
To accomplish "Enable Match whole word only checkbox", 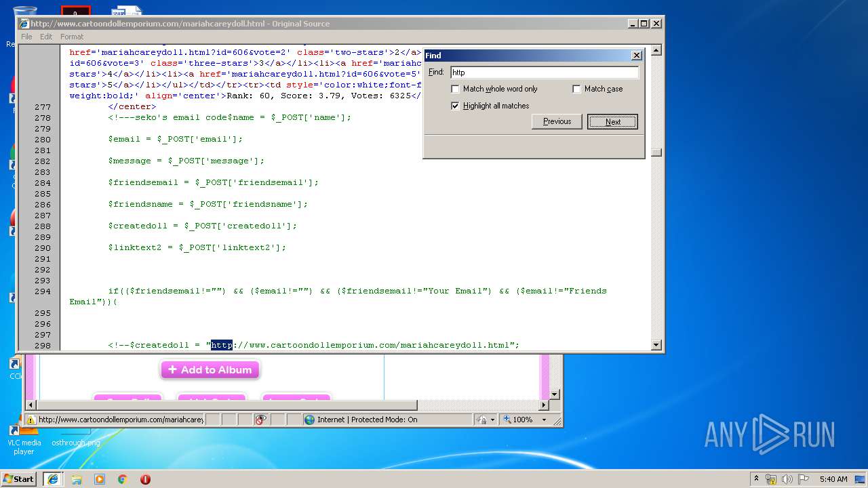I will pyautogui.click(x=456, y=89).
